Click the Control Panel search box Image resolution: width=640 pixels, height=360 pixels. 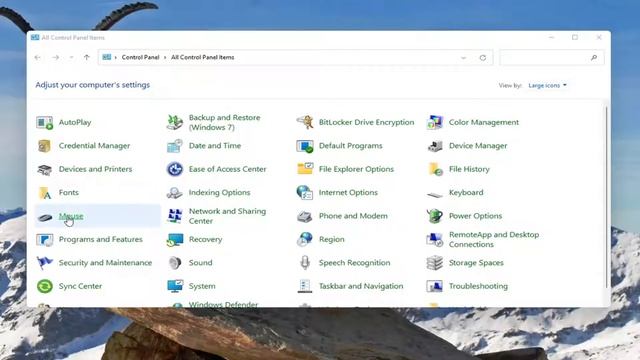pyautogui.click(x=552, y=58)
